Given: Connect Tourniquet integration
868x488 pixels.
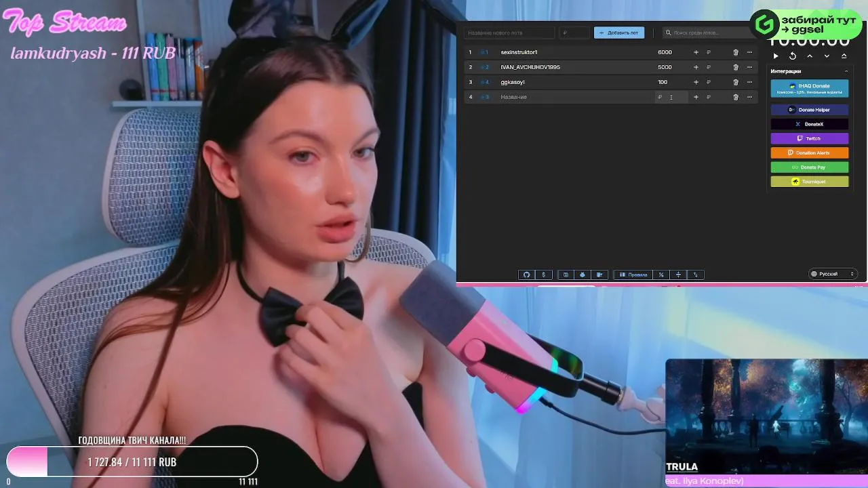Looking at the screenshot, I should (x=810, y=182).
